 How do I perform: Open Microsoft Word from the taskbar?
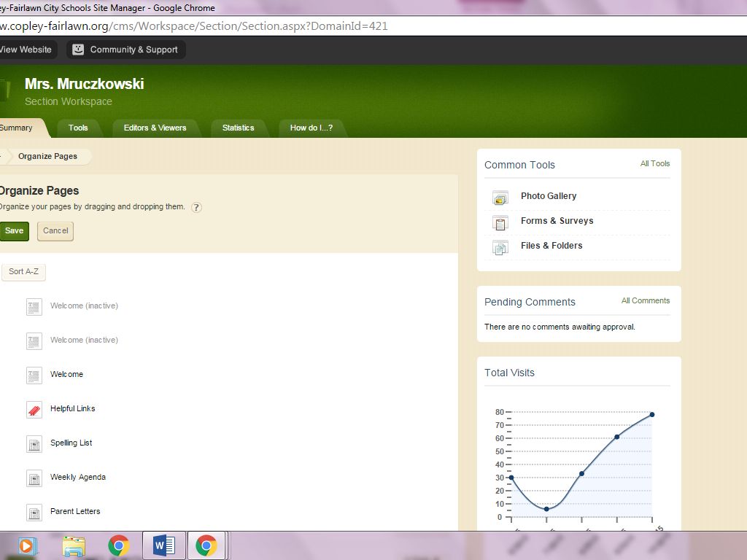164,545
